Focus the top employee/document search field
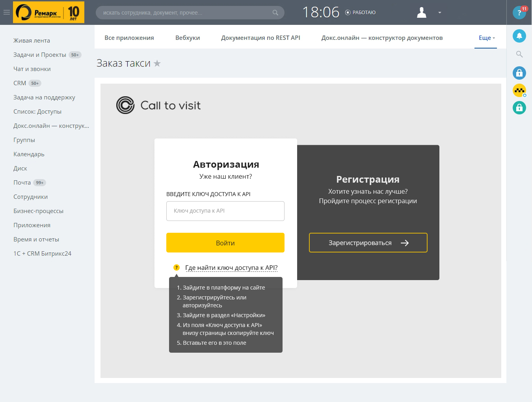 point(190,13)
